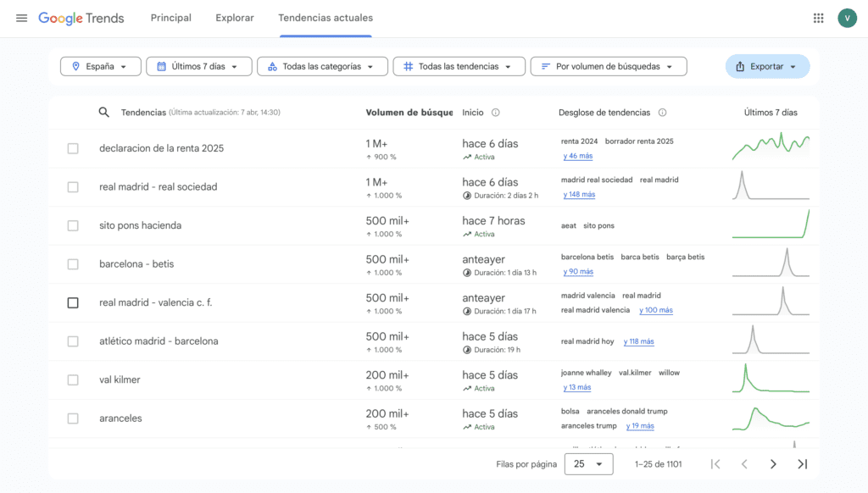
Task: Click the search magnifier icon in Tendencias header
Action: coord(104,113)
